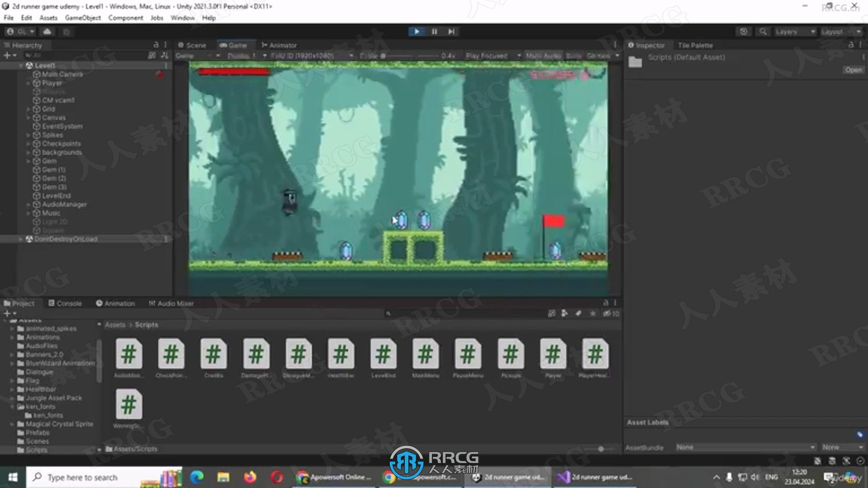Switch to the Audio Mixer tab
This screenshot has height=488, width=868.
[x=171, y=303]
